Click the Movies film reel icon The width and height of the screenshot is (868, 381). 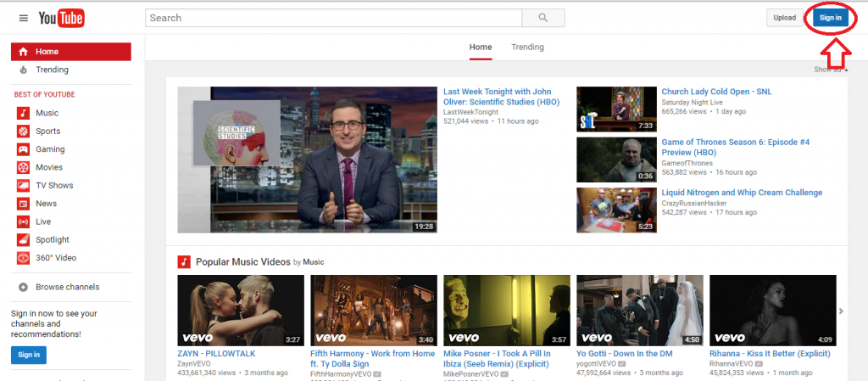pos(23,167)
